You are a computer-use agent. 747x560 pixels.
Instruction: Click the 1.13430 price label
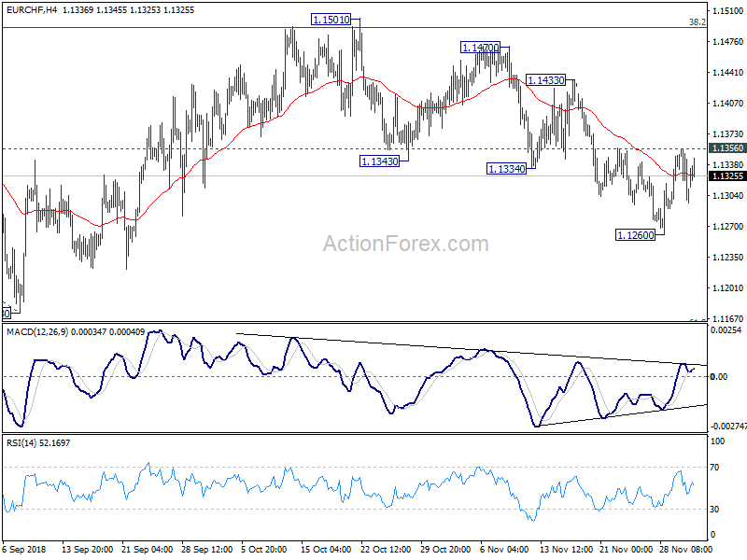click(x=380, y=161)
